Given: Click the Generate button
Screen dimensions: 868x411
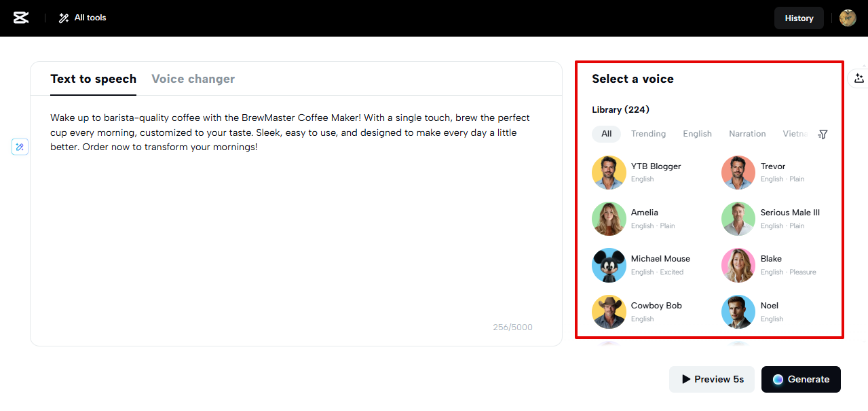Looking at the screenshot, I should point(801,379).
